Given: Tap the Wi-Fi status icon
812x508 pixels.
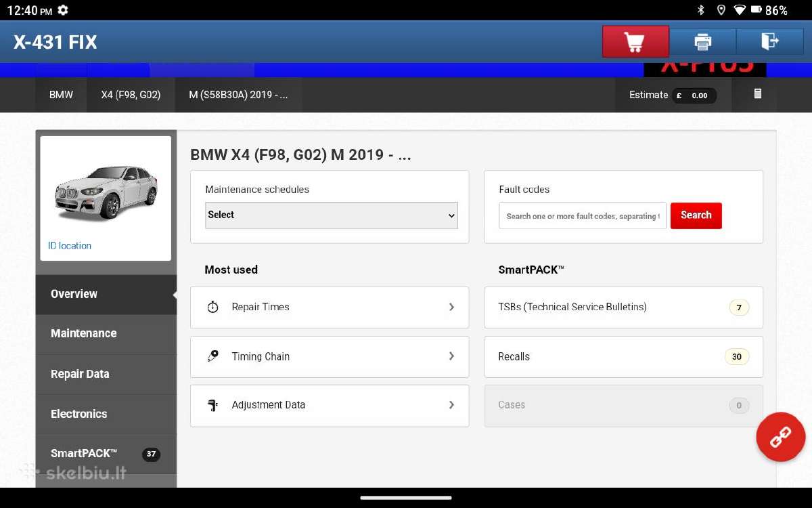Looking at the screenshot, I should pos(740,10).
